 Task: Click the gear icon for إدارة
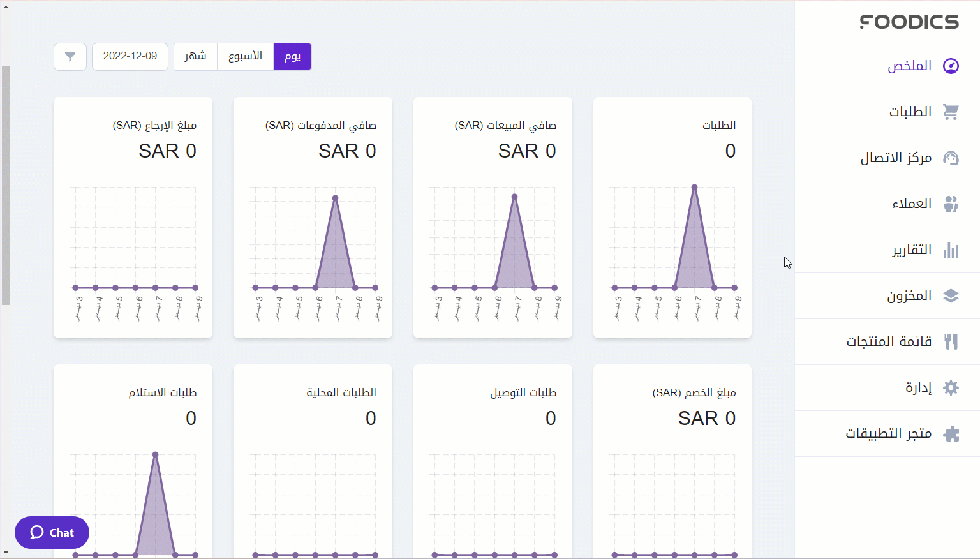click(951, 388)
